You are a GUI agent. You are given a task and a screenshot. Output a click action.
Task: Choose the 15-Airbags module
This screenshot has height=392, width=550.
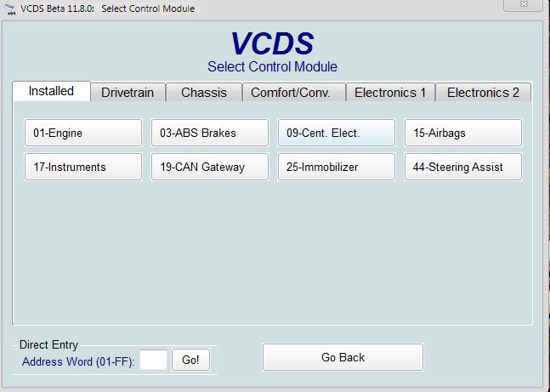[462, 133]
